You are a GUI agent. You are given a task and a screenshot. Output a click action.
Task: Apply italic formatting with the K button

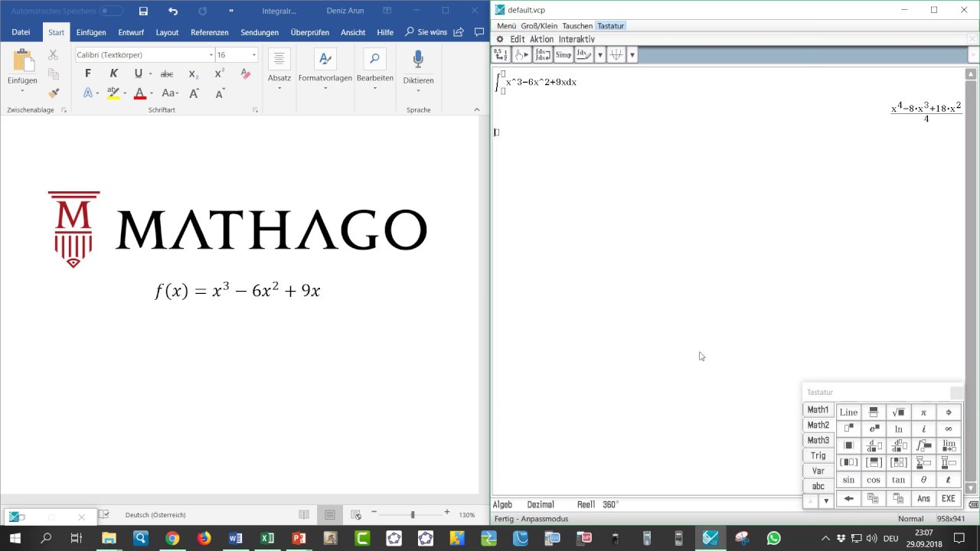click(x=113, y=73)
